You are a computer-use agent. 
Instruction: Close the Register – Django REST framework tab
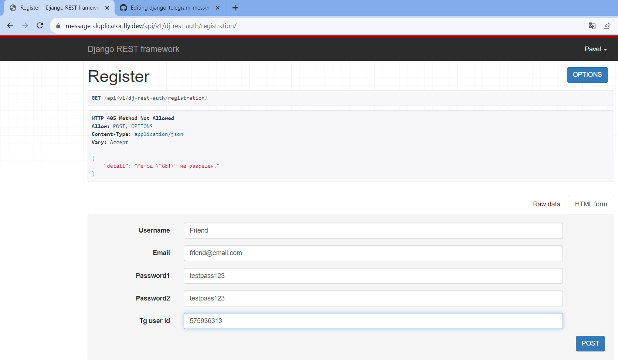107,8
